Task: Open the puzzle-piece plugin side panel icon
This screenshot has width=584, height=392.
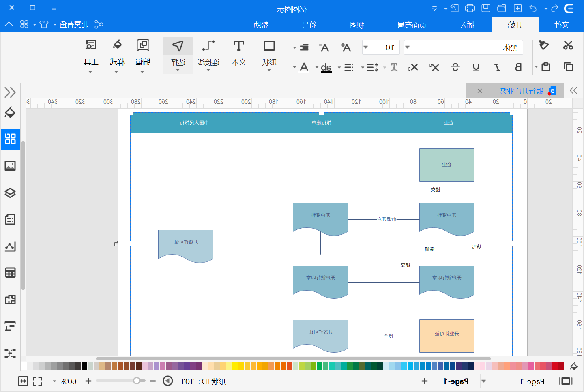Action: (10, 300)
